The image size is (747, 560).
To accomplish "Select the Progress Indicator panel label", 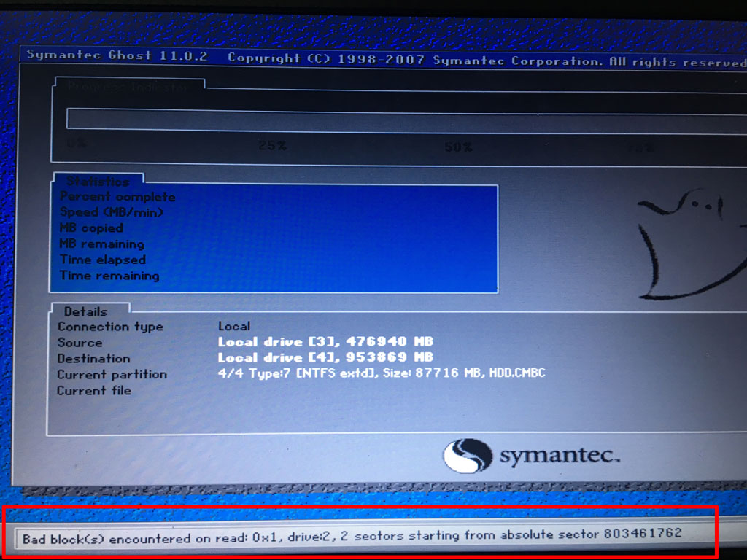I will [x=128, y=87].
